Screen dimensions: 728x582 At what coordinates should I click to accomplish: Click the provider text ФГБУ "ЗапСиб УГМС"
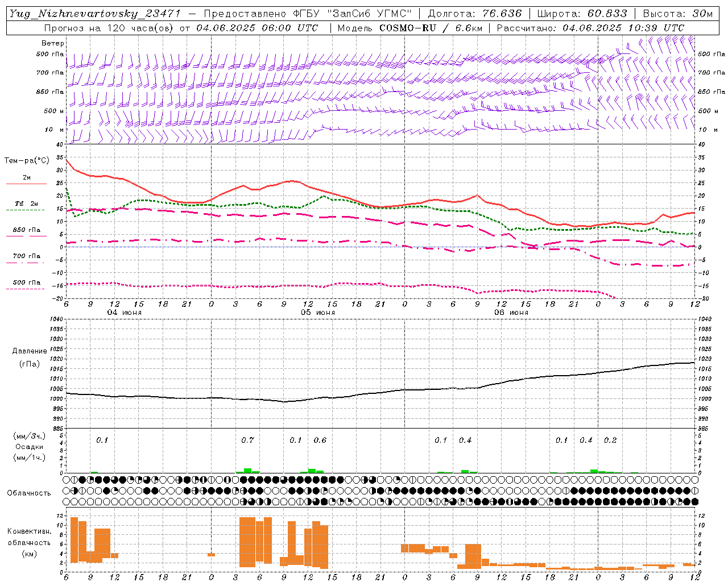(x=352, y=14)
